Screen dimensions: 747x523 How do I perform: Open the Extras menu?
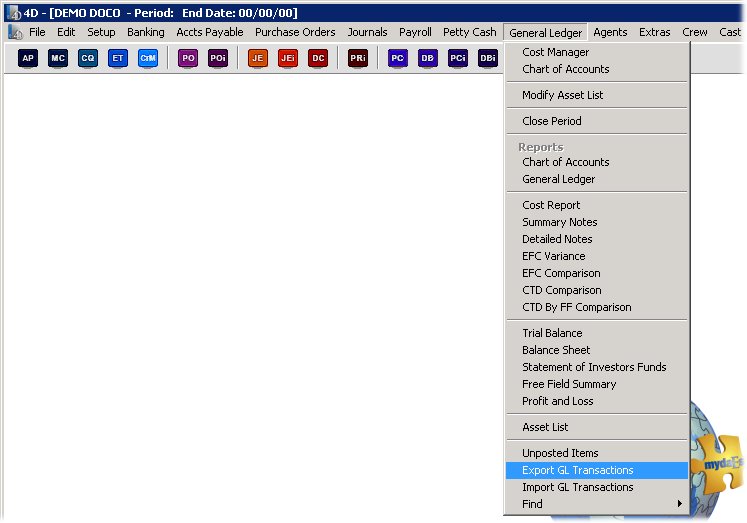click(x=655, y=32)
